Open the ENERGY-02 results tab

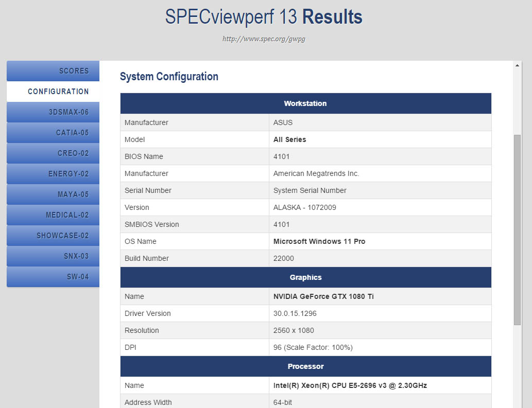click(x=53, y=174)
